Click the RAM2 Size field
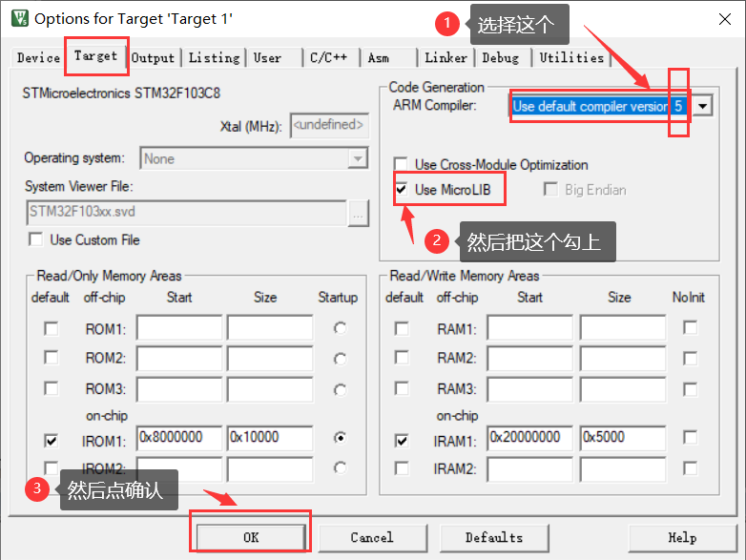 pyautogui.click(x=623, y=359)
